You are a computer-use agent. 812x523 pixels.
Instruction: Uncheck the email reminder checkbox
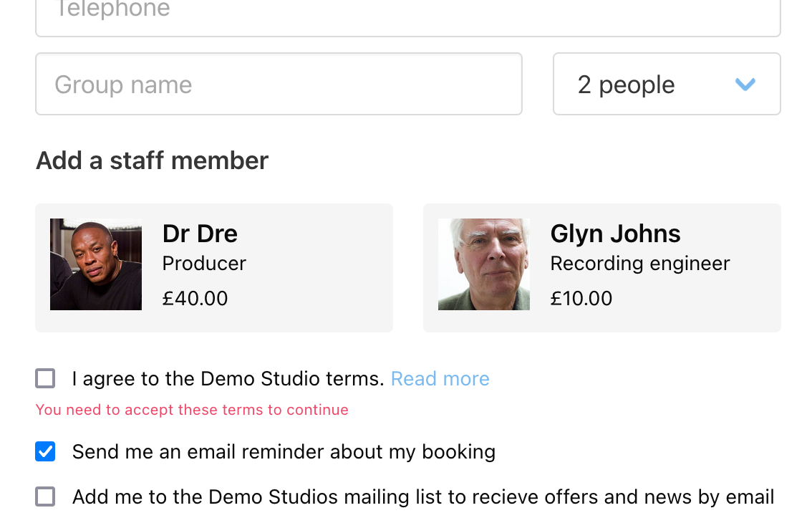(45, 451)
